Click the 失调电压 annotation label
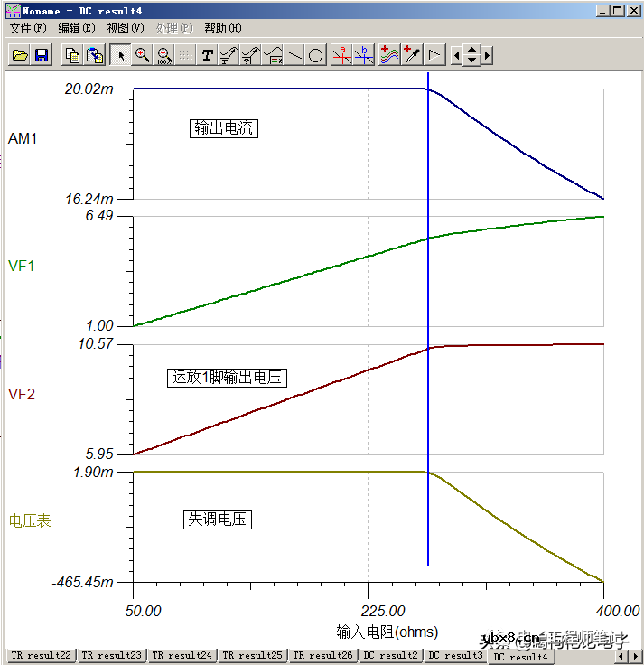Screen dimensions: 644x665 218,520
